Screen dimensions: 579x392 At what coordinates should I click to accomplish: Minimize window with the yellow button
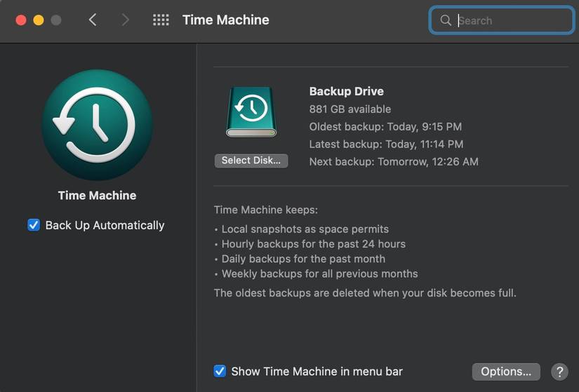pos(39,20)
